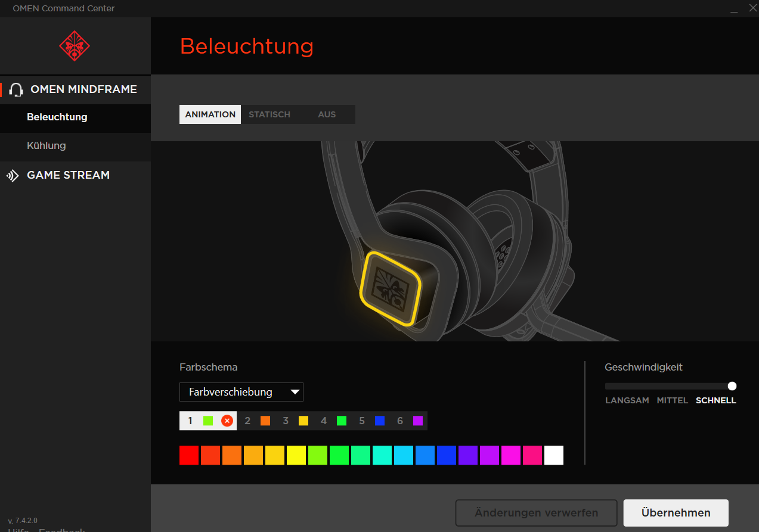
Task: Select color slot 3 with yellow
Action: (294, 421)
